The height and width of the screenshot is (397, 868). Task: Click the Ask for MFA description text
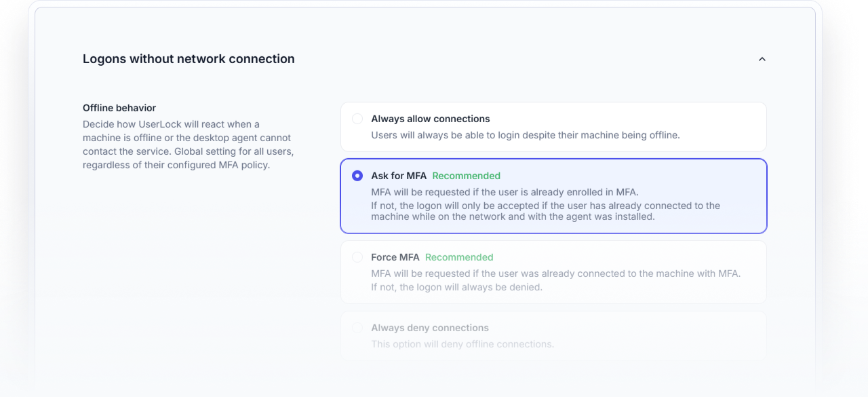[x=505, y=192]
